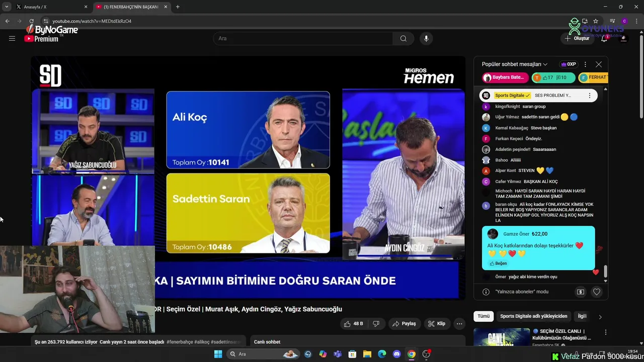Open a new Chrome tab
The width and height of the screenshot is (644, 362).
178,7
